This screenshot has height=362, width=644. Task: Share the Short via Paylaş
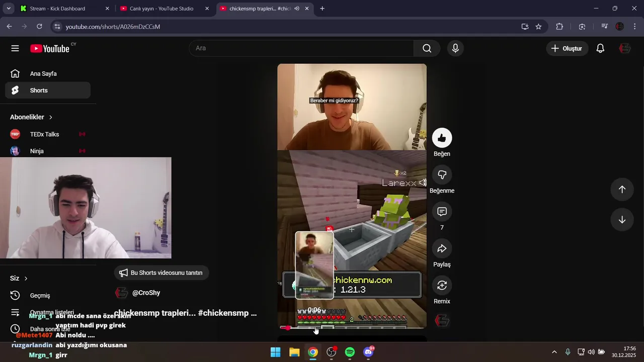point(442,248)
